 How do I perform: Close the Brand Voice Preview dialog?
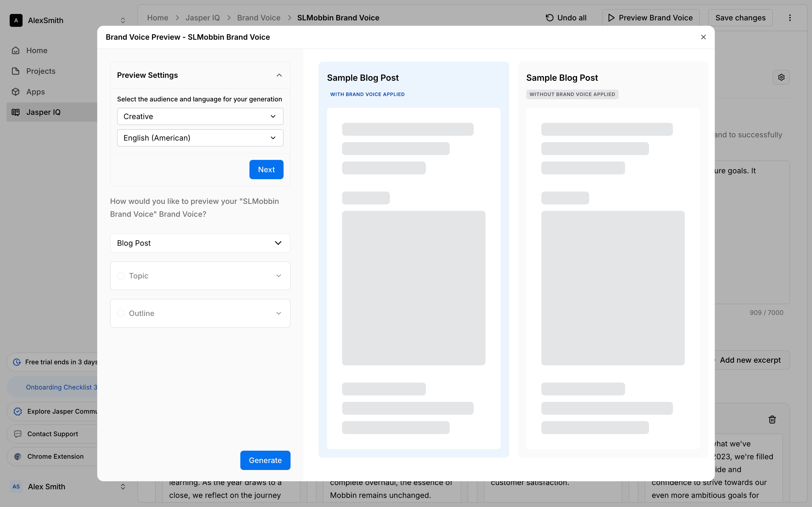[x=703, y=37]
